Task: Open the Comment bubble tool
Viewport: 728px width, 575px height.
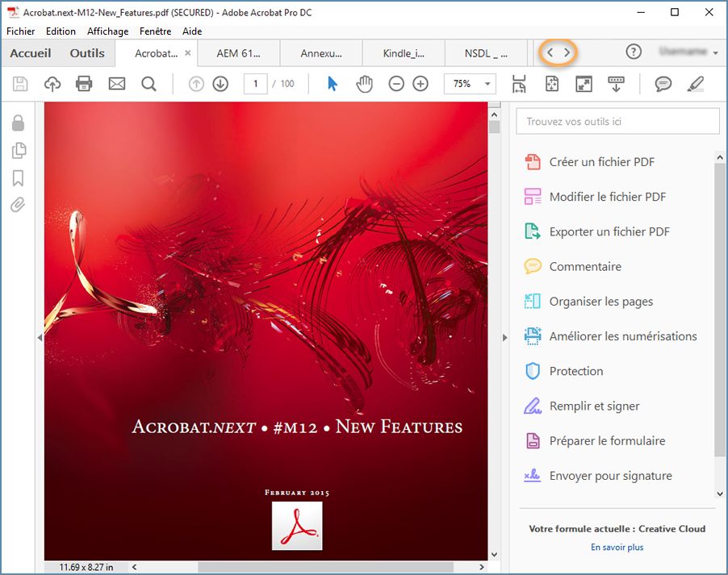Action: point(663,83)
